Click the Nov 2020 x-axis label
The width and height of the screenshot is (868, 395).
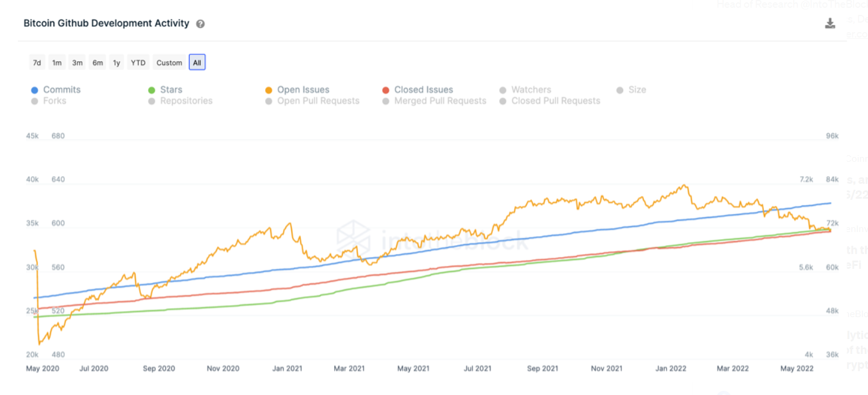223,369
